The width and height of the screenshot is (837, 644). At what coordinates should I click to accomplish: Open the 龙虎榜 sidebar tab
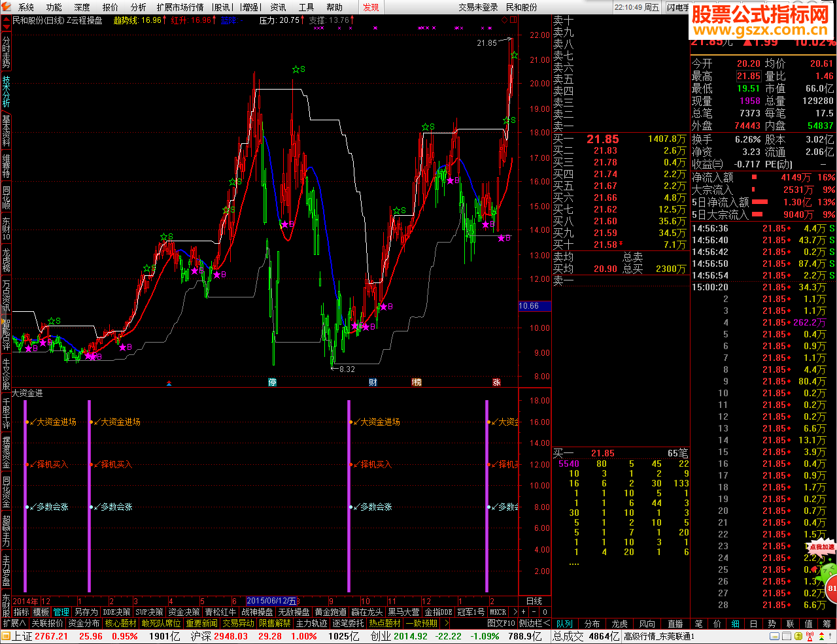click(6, 260)
